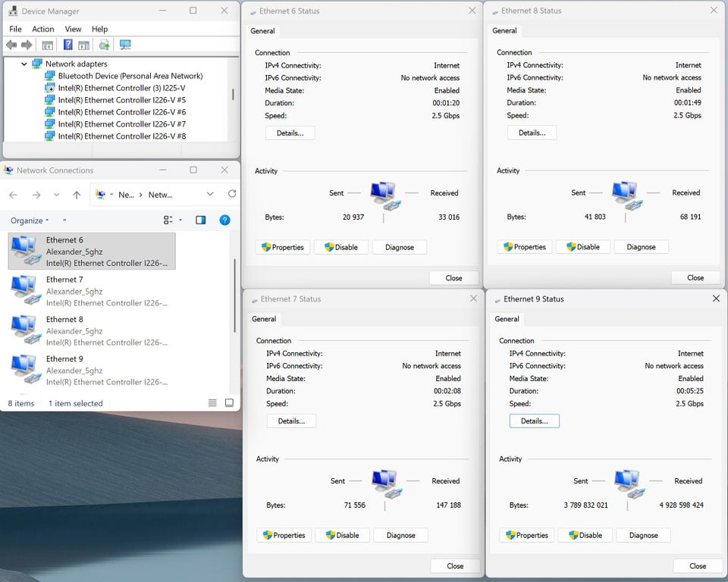Screen dimensions: 728x582
Task: Switch to large icons view in status bar
Action: pos(229,403)
